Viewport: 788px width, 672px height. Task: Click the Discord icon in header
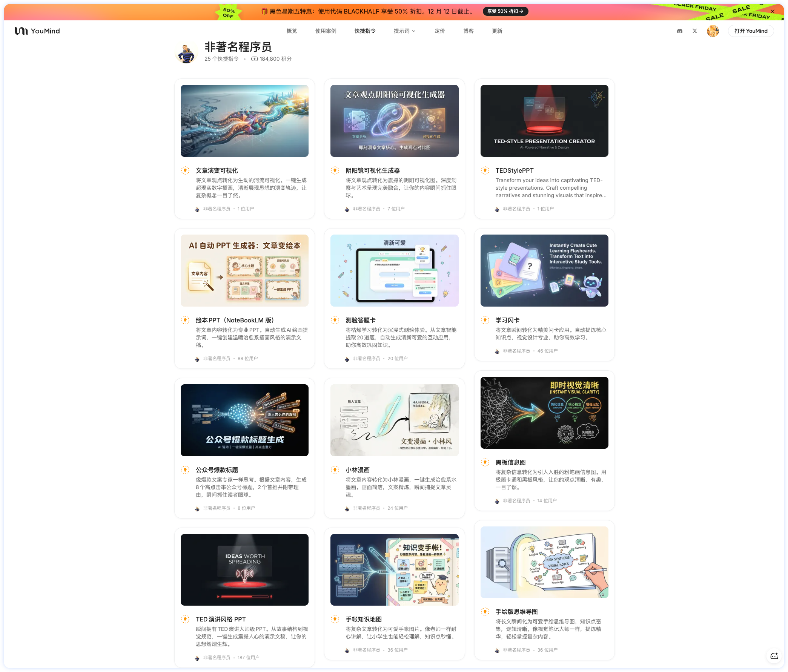[679, 31]
